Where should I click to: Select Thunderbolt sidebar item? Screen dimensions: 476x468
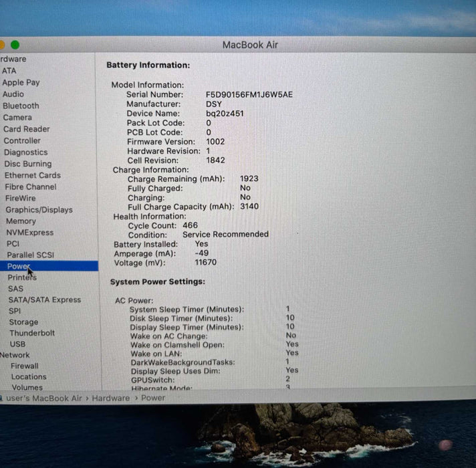(32, 333)
